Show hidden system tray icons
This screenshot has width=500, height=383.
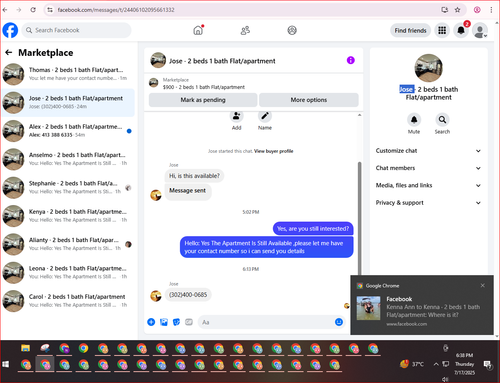[x=436, y=364]
